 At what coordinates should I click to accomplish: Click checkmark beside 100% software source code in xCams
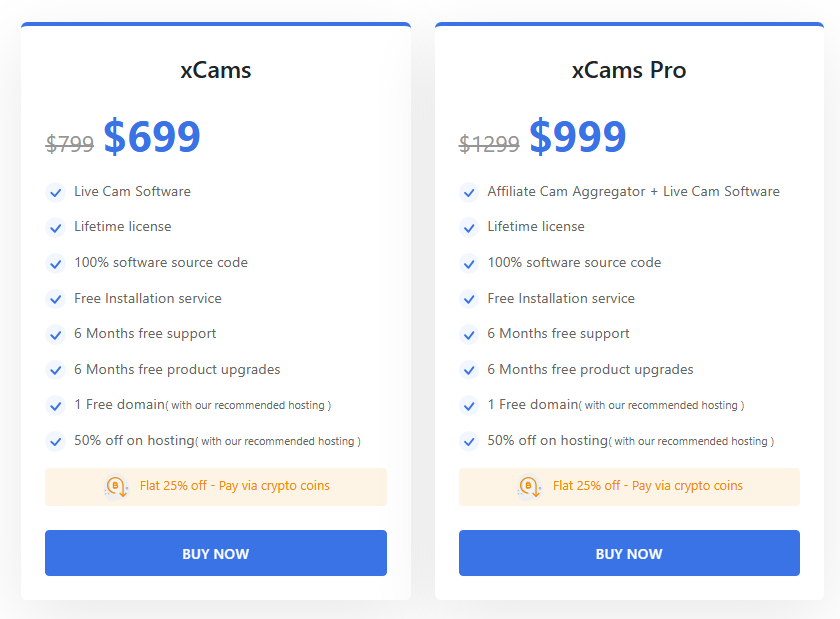coord(56,263)
